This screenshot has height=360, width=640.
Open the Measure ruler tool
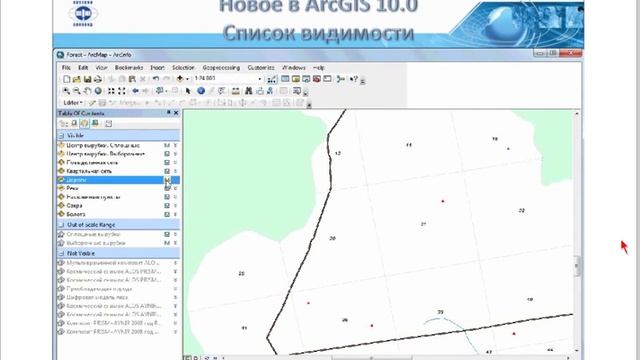pyautogui.click(x=236, y=91)
